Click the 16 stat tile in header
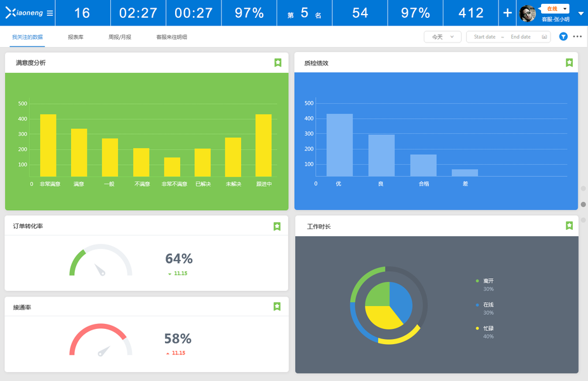Image resolution: width=588 pixels, height=381 pixels. click(x=82, y=13)
